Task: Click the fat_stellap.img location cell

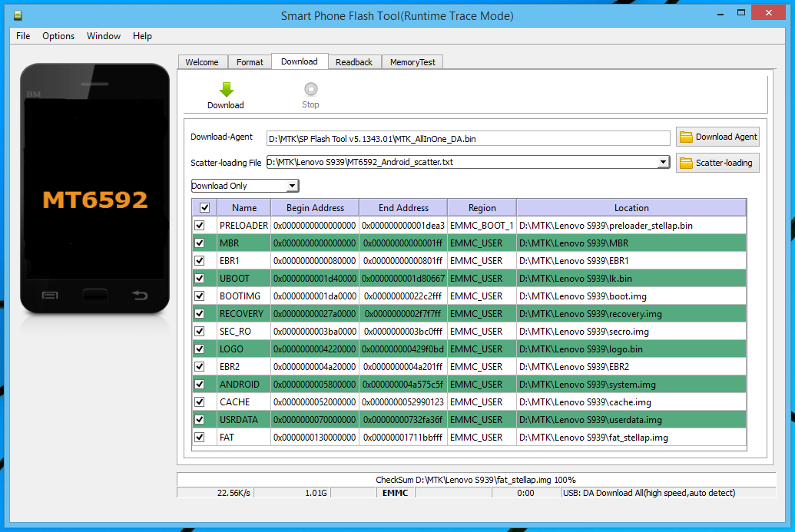Action: coord(631,438)
